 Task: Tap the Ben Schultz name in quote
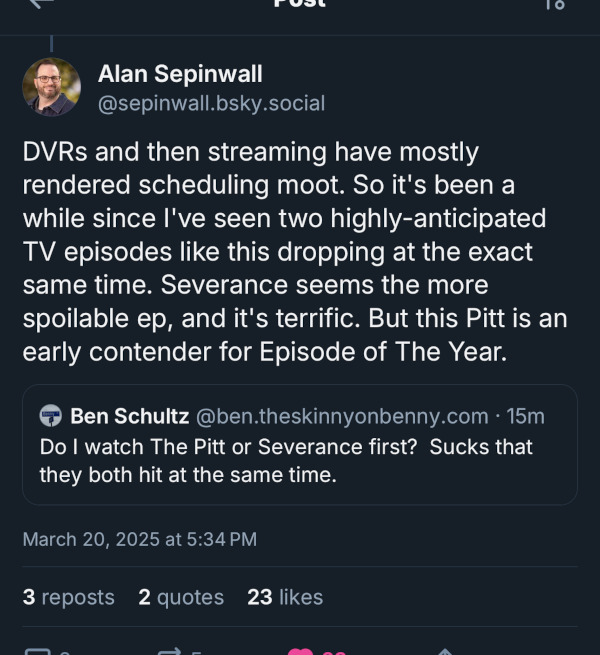tap(128, 416)
